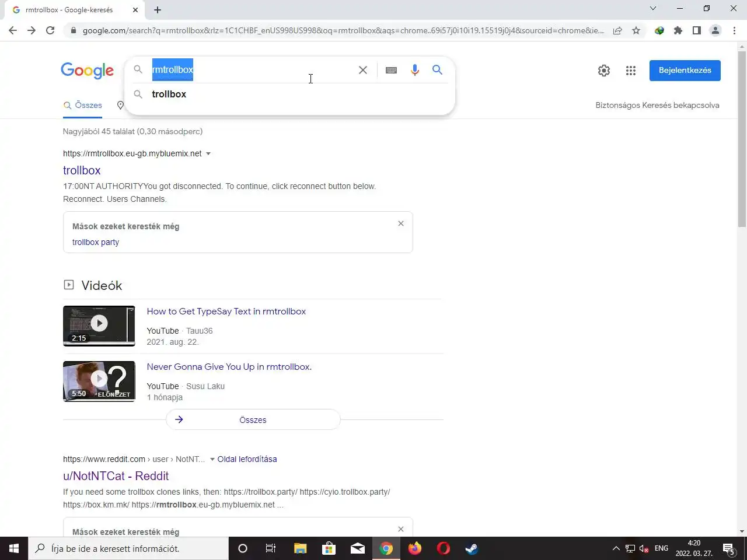Open the trollbox search result
The image size is (747, 560).
[x=82, y=170]
